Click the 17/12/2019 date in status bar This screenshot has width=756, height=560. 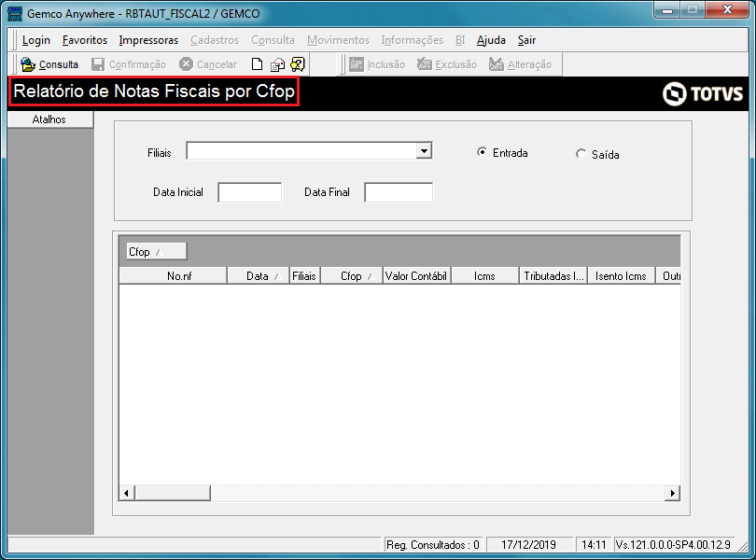pos(529,544)
